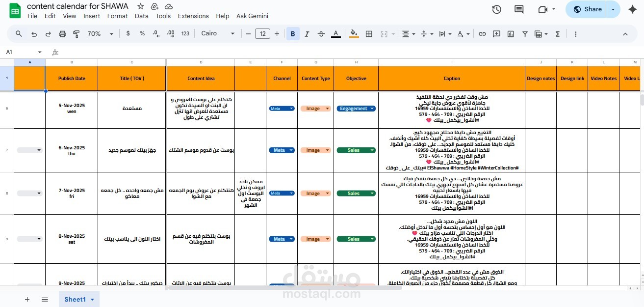Open the text wrapping dropdown

point(445,34)
